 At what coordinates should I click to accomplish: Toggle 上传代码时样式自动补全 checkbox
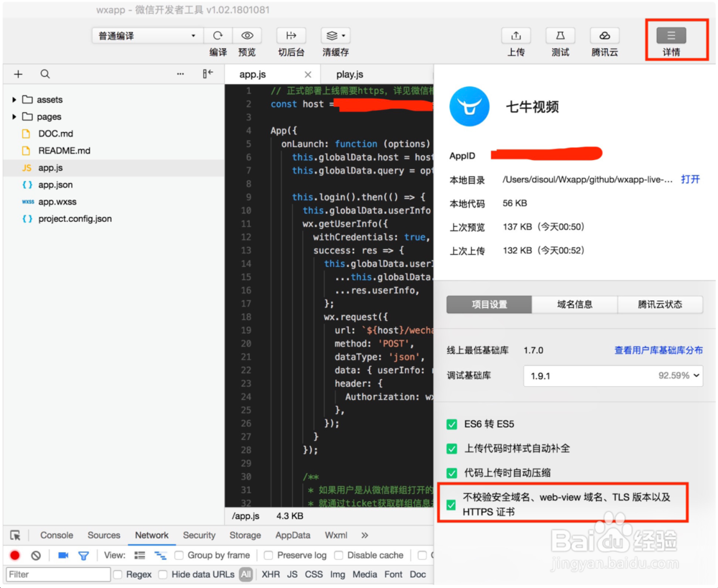point(452,449)
